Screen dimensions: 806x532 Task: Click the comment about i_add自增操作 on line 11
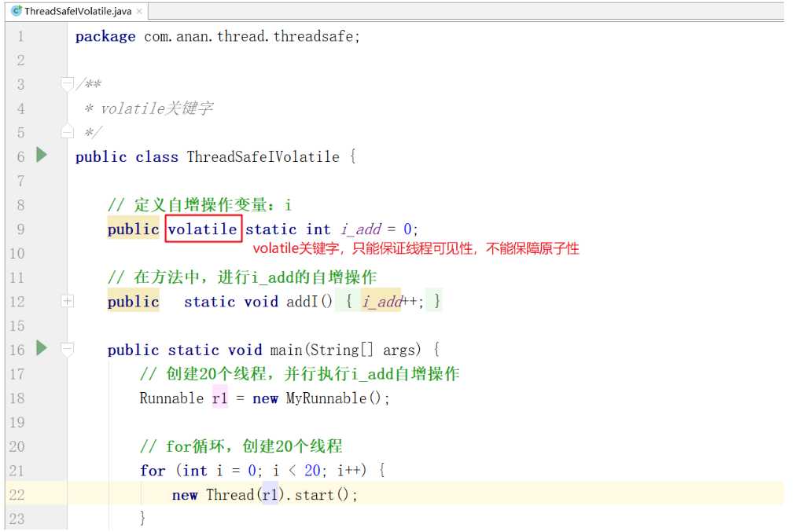point(242,277)
